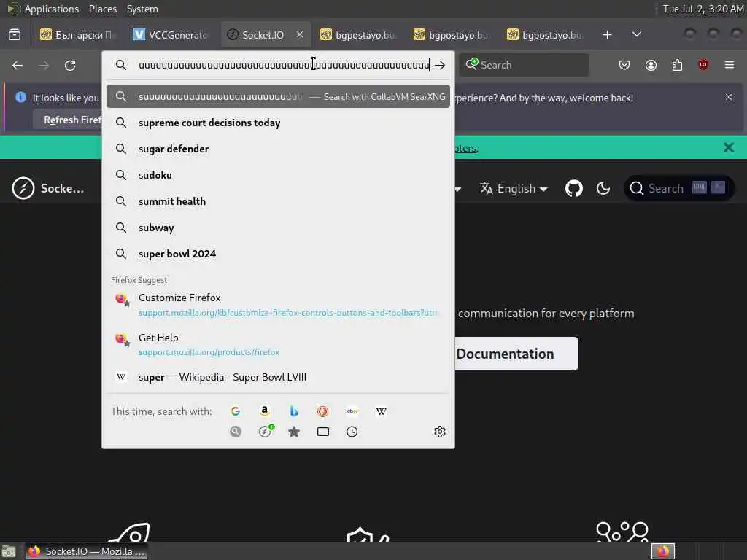Open the System menu
747x560 pixels.
tap(142, 9)
